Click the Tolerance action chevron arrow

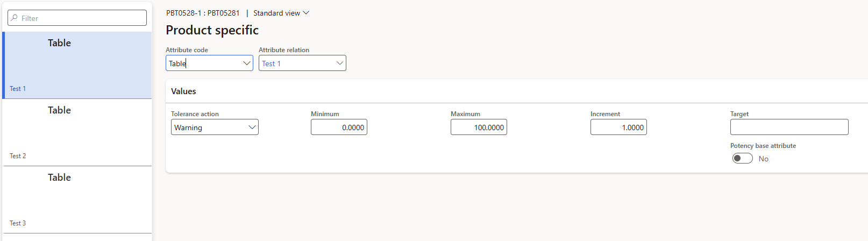(252, 127)
